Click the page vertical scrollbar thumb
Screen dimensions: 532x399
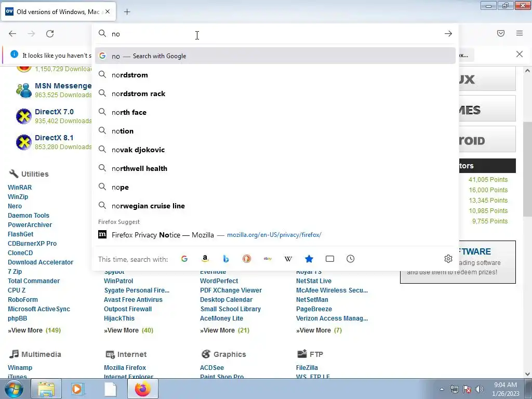(x=527, y=169)
